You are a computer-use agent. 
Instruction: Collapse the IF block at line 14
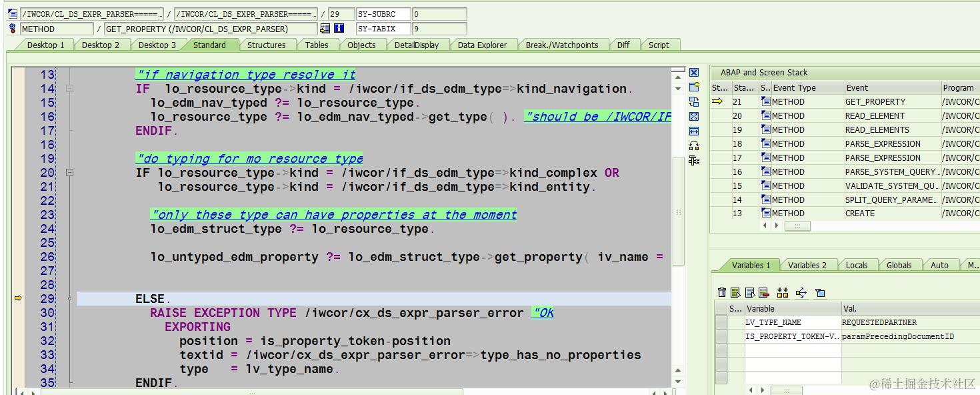(69, 89)
